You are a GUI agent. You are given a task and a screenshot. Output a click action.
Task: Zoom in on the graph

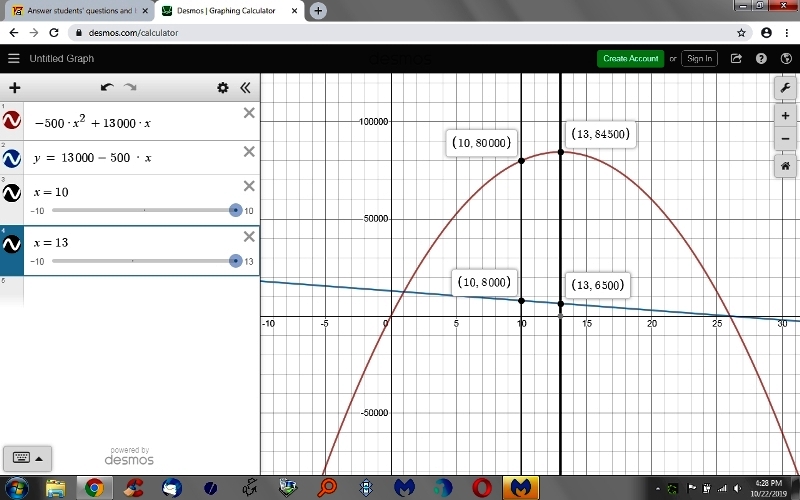(785, 116)
